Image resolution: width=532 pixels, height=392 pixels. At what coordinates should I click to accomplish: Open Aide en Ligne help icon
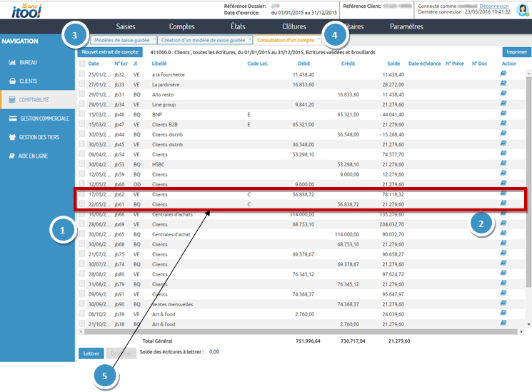tap(13, 155)
